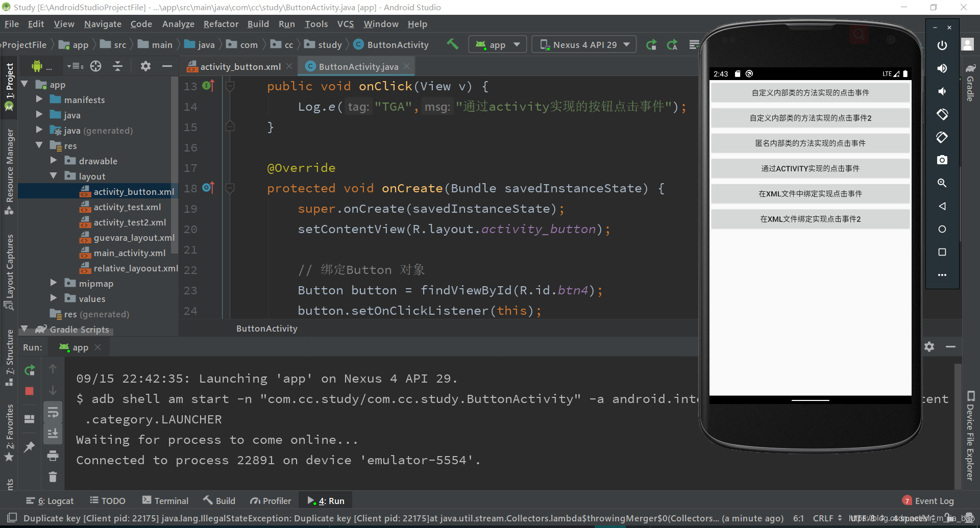Viewport: 980px width, 528px height.
Task: Rotate emulator left icon
Action: (x=942, y=114)
